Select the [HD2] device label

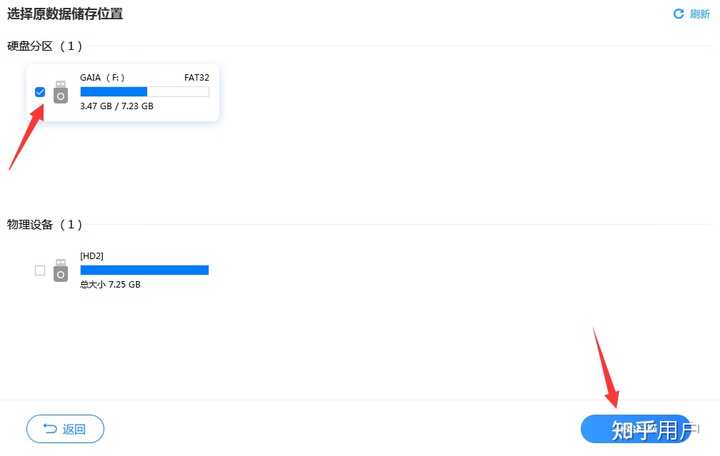(x=92, y=256)
